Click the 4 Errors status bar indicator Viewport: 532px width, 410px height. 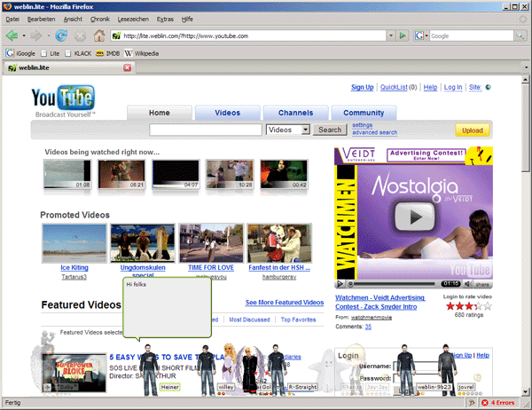498,403
